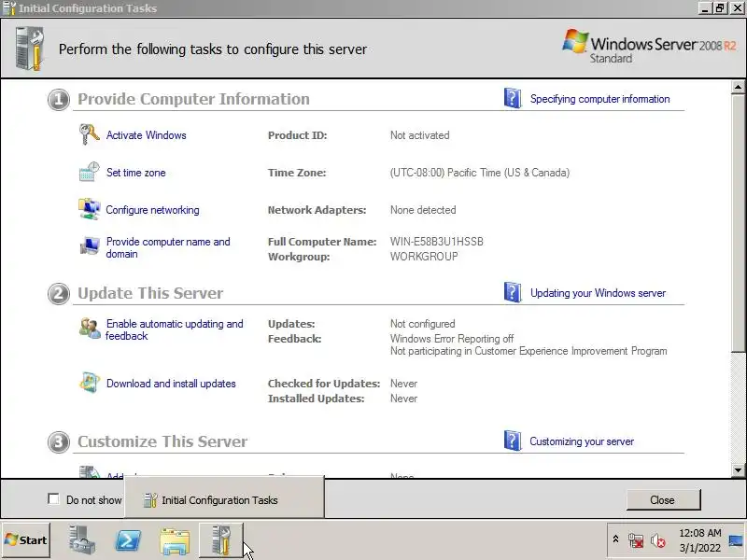Image resolution: width=747 pixels, height=560 pixels.
Task: Click the Download and install updates icon
Action: [89, 383]
